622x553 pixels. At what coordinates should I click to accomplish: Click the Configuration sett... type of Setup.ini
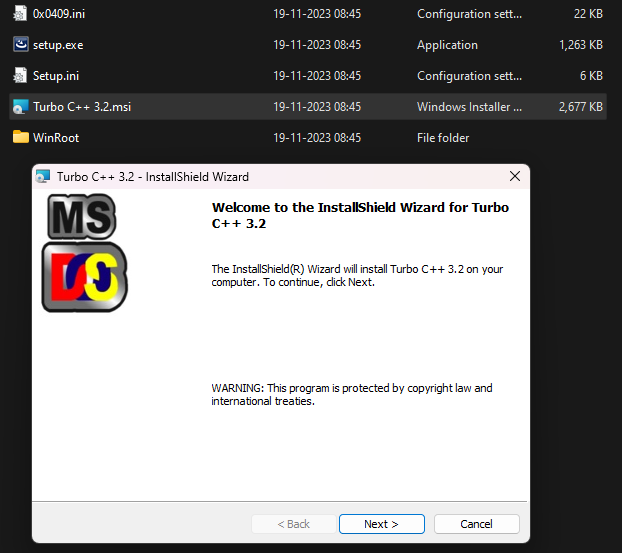pyautogui.click(x=469, y=76)
